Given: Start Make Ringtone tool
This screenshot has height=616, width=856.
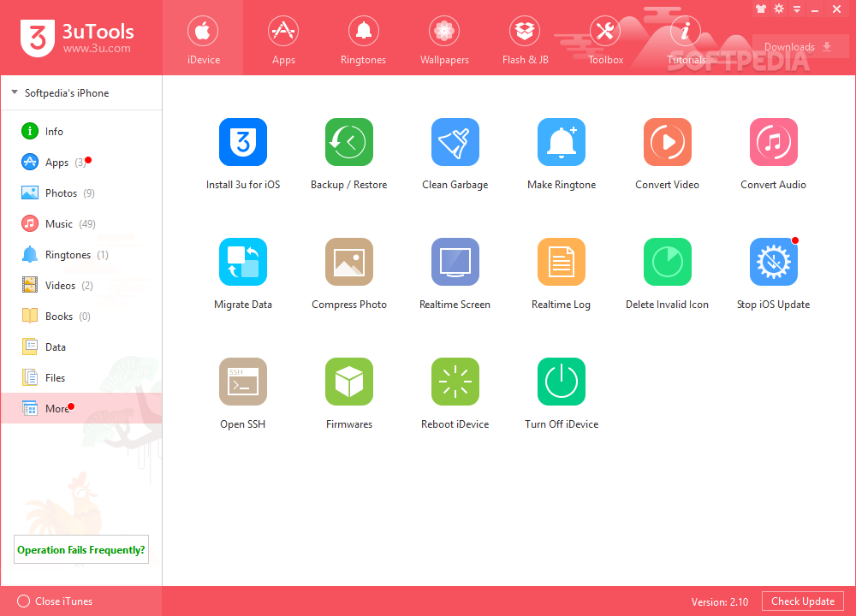Looking at the screenshot, I should point(562,142).
